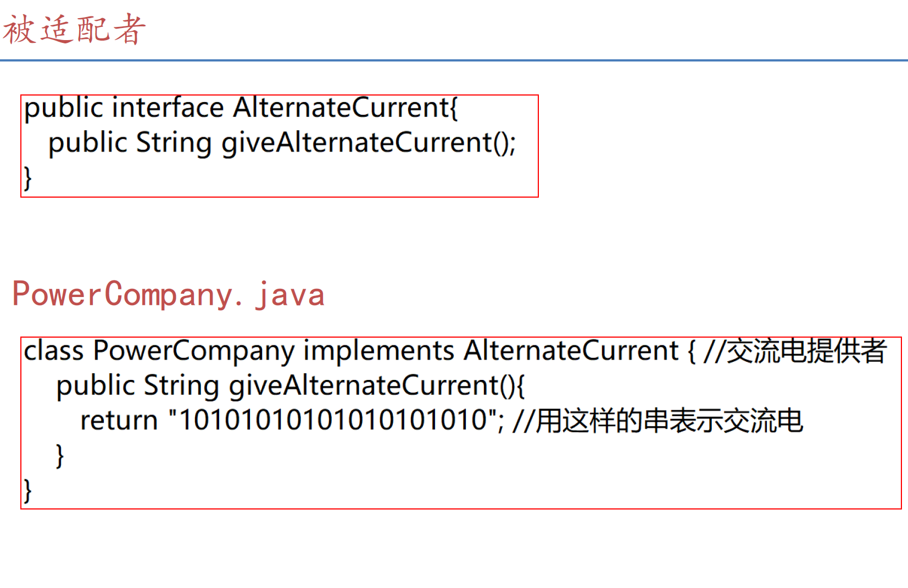Click the word "interface" in the first code box
The height and width of the screenshot is (588, 908).
point(168,108)
